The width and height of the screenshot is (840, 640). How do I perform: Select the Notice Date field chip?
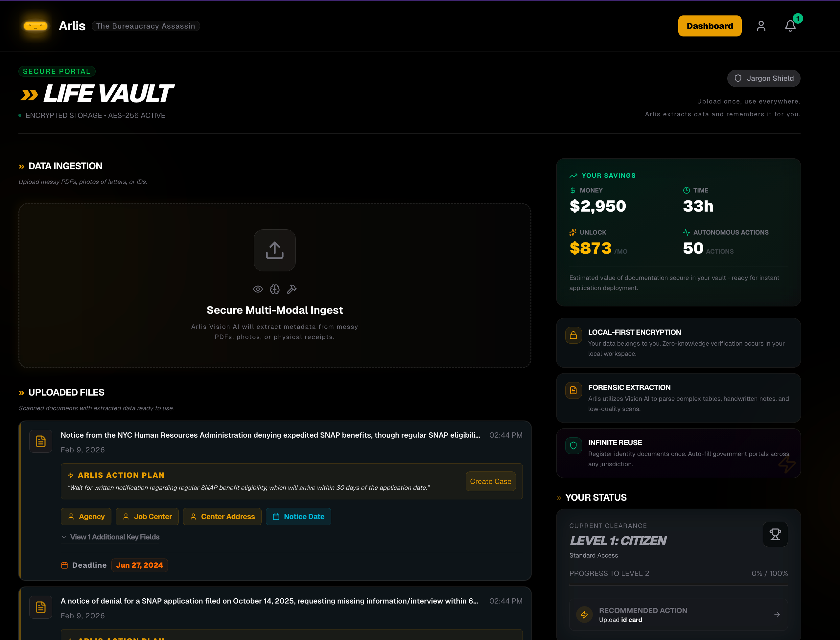click(x=298, y=516)
